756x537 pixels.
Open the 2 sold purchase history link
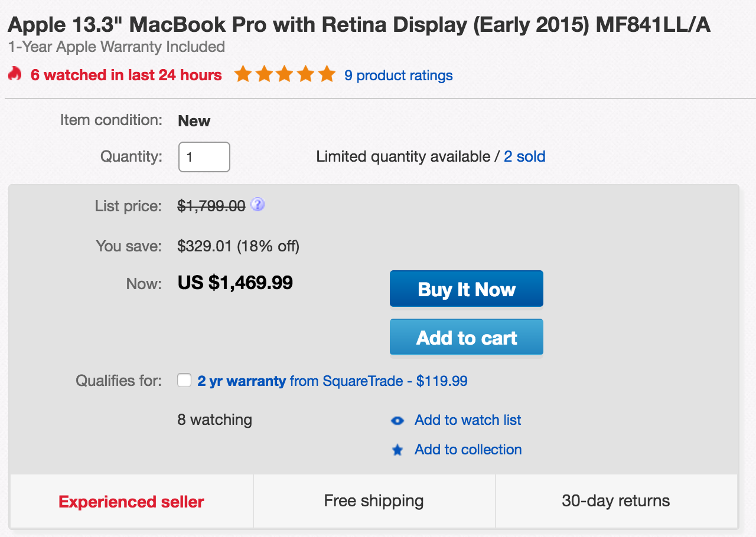(524, 156)
